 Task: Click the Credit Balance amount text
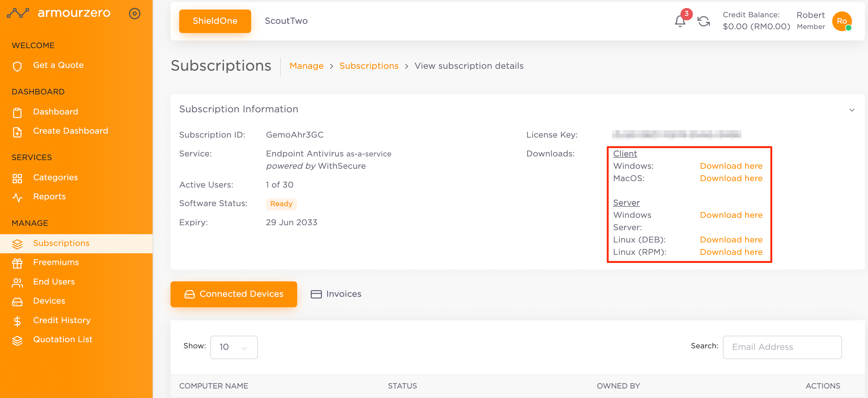[x=756, y=26]
